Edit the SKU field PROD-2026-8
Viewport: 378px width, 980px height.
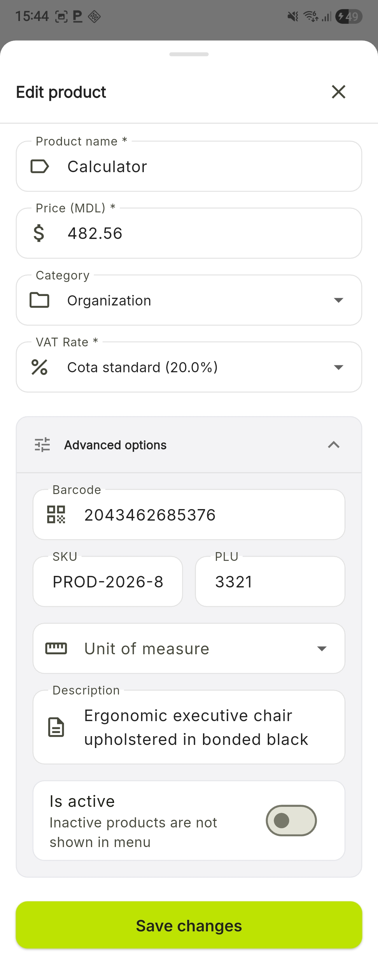pyautogui.click(x=108, y=581)
